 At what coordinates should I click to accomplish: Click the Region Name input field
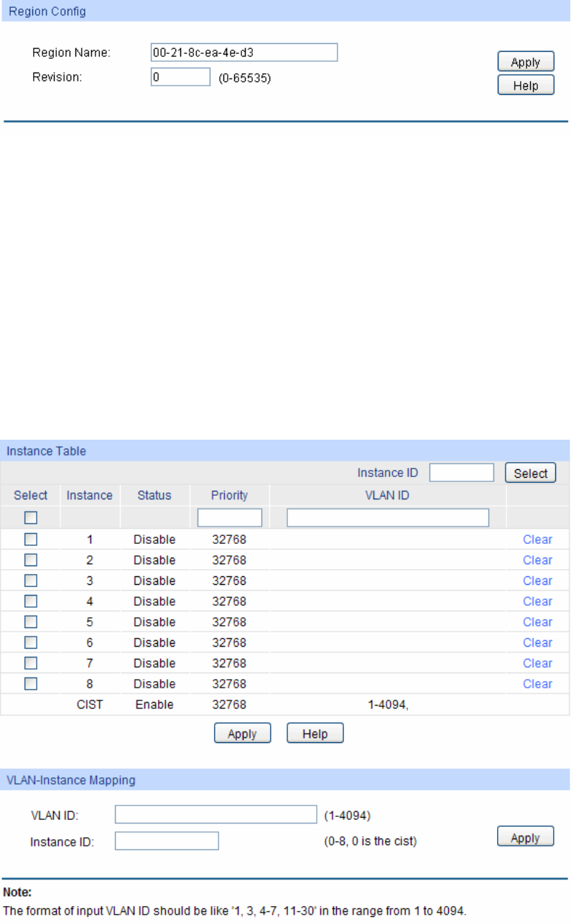tap(243, 52)
